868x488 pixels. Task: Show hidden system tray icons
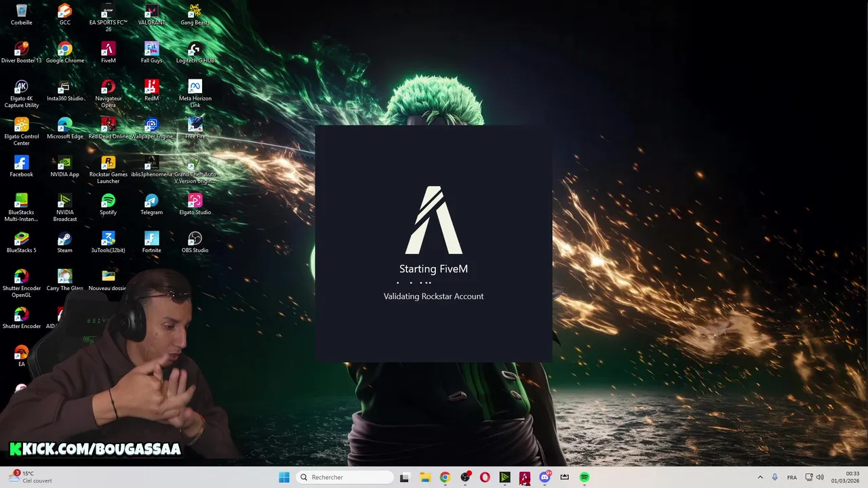[760, 477]
